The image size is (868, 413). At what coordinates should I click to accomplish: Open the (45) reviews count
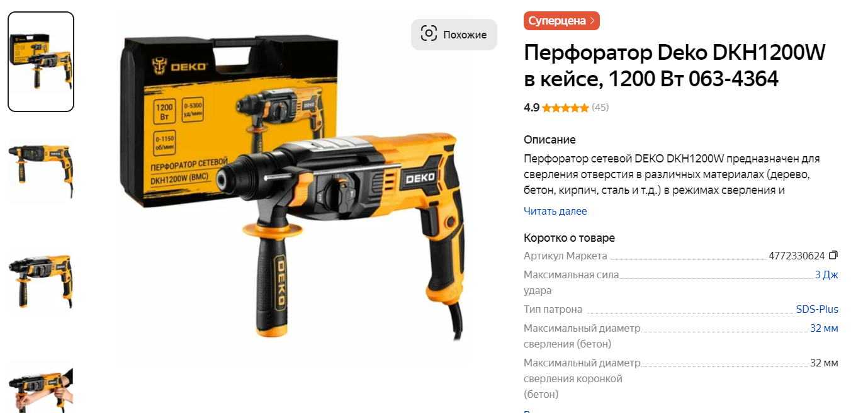[x=600, y=108]
